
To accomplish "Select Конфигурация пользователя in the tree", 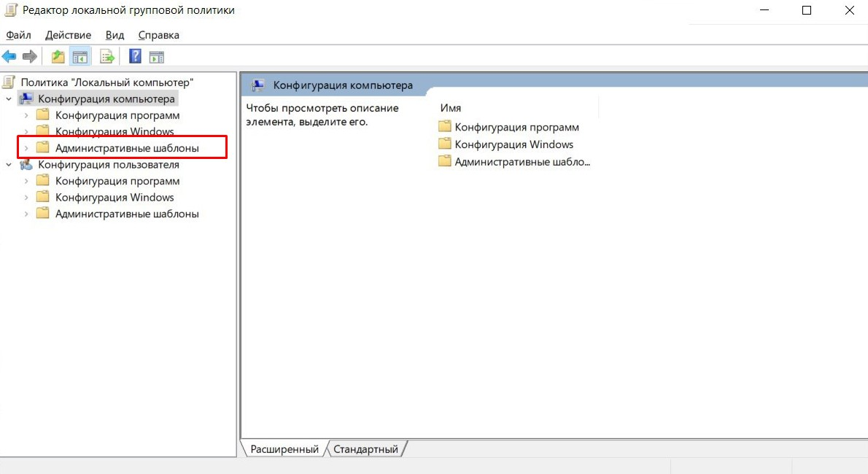I will tap(109, 165).
